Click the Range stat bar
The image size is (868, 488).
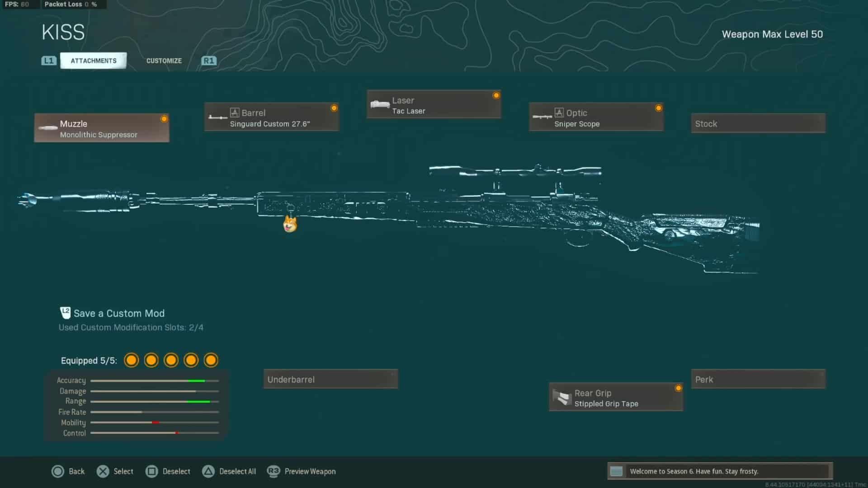155,401
